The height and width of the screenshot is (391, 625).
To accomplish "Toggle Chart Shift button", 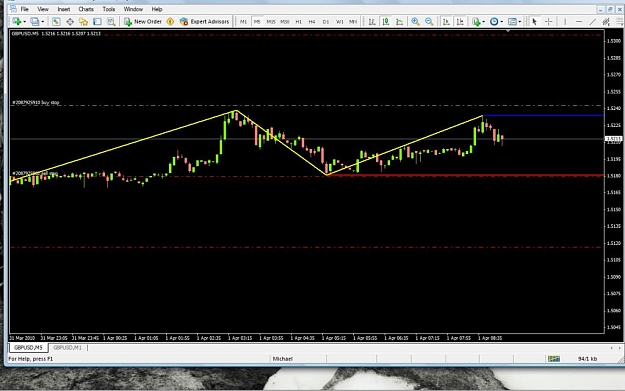I will pyautogui.click(x=460, y=22).
